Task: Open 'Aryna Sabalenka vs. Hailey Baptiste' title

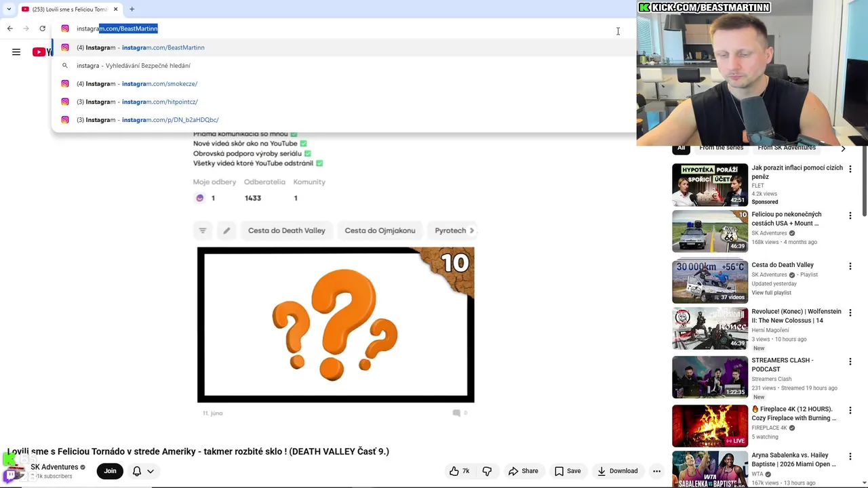Action: coord(794,460)
